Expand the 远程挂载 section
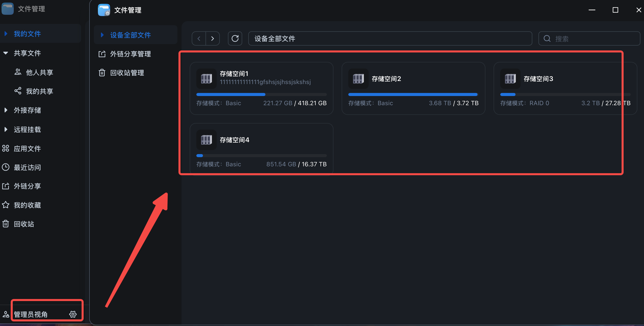This screenshot has height=326, width=644. pyautogui.click(x=6, y=129)
